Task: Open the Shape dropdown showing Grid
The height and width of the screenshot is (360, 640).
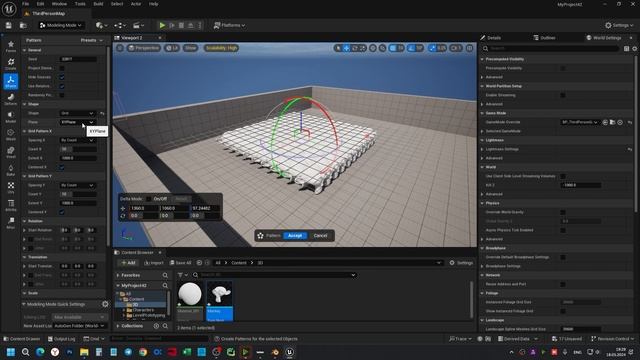Action: (x=77, y=113)
